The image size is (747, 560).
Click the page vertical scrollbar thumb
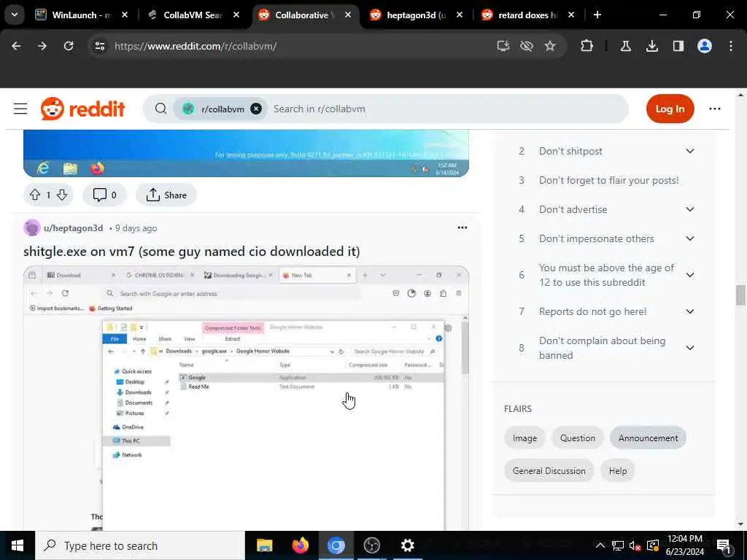pos(740,295)
